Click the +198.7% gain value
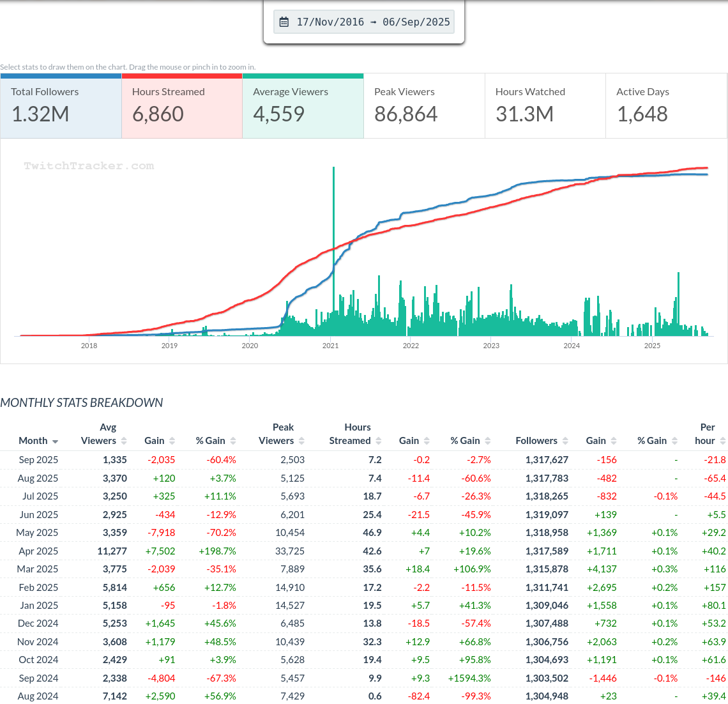The image size is (728, 704). tap(217, 551)
